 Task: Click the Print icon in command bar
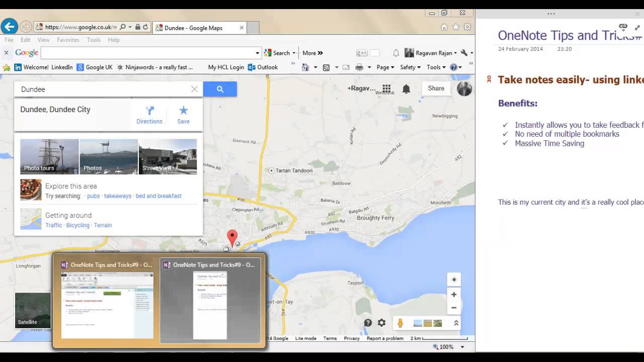359,67
